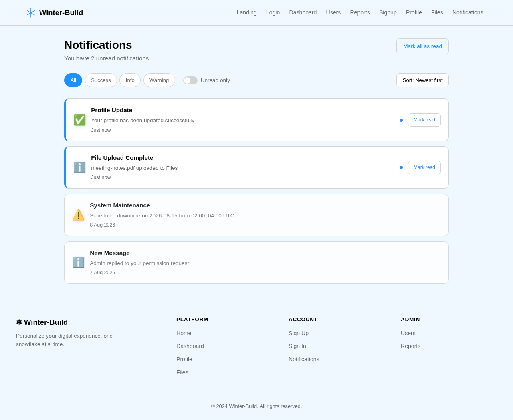Mark the Profile Update notification as read
Screen dimensions: 513x420
pyautogui.click(x=424, y=120)
